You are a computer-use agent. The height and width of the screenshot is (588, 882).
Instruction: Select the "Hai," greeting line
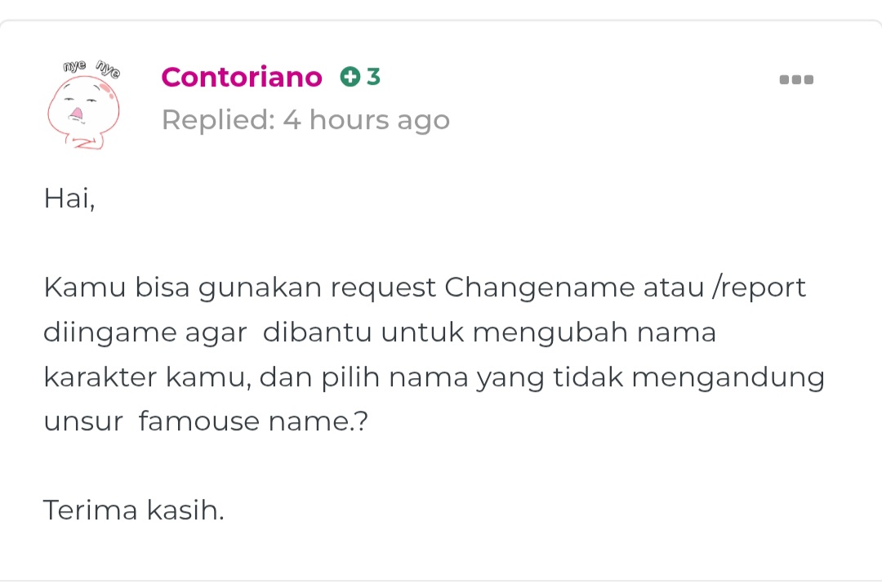tap(69, 198)
